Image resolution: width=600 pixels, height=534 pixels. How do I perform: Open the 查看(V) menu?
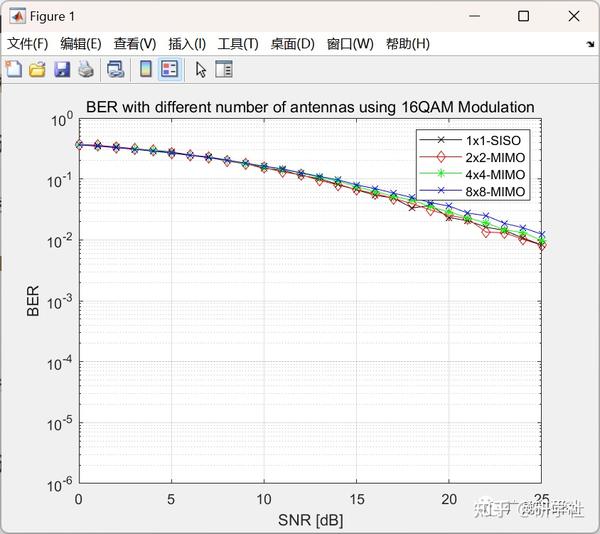tap(135, 44)
